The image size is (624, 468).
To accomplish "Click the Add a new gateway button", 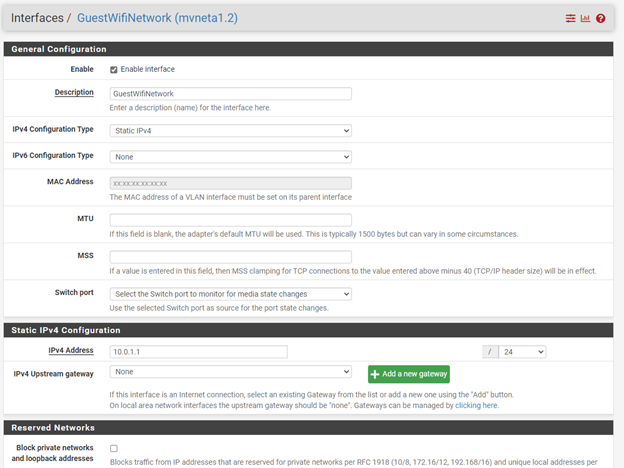I will 408,374.
